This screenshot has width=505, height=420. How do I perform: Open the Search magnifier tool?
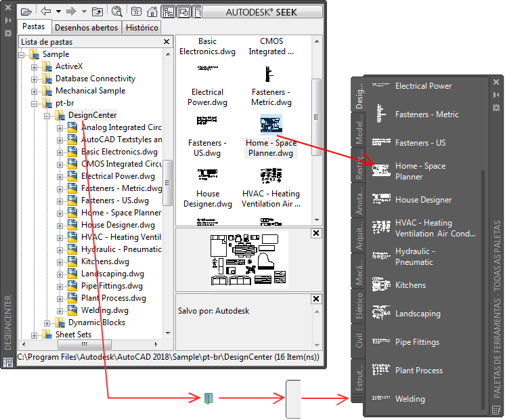[117, 12]
